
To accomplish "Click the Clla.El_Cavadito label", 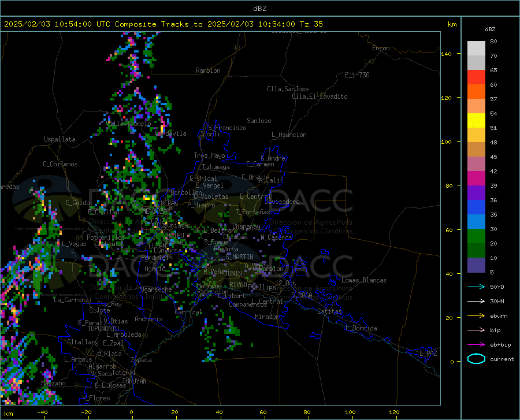I will tap(320, 96).
